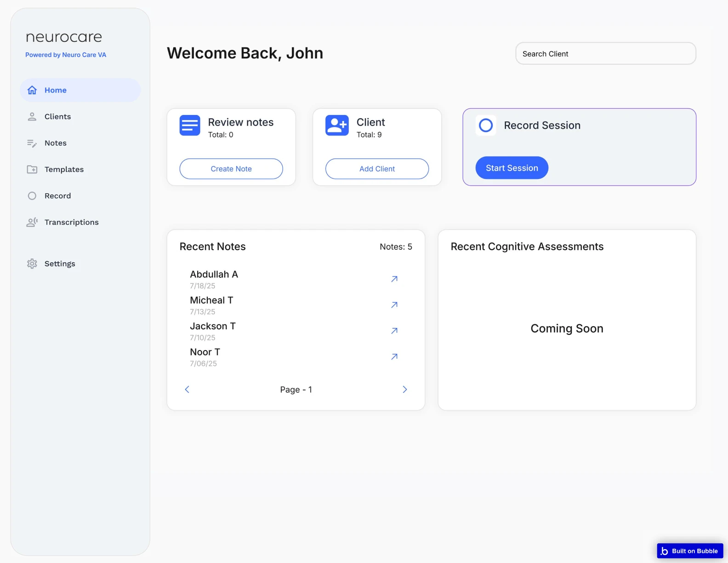
Task: Click the Recent Notes heading
Action: pos(213,247)
